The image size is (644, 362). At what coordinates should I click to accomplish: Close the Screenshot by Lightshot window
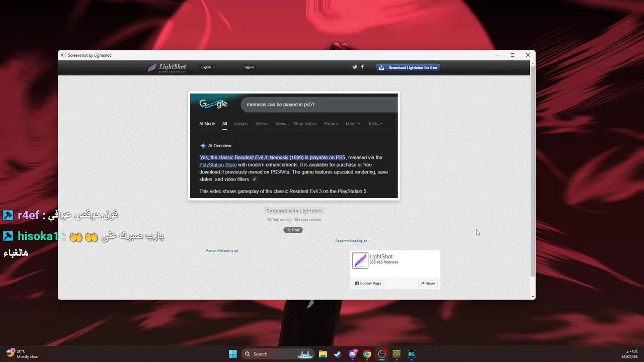click(528, 55)
